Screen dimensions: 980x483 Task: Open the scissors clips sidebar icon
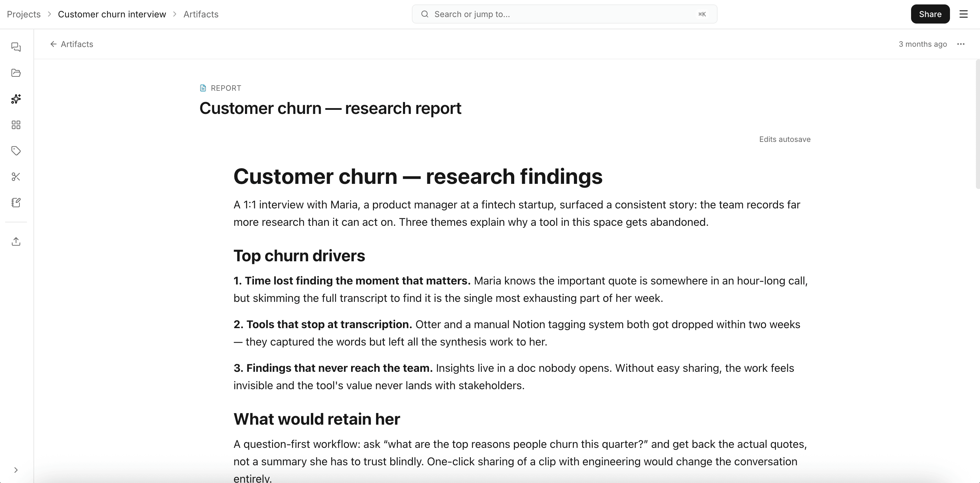click(16, 176)
